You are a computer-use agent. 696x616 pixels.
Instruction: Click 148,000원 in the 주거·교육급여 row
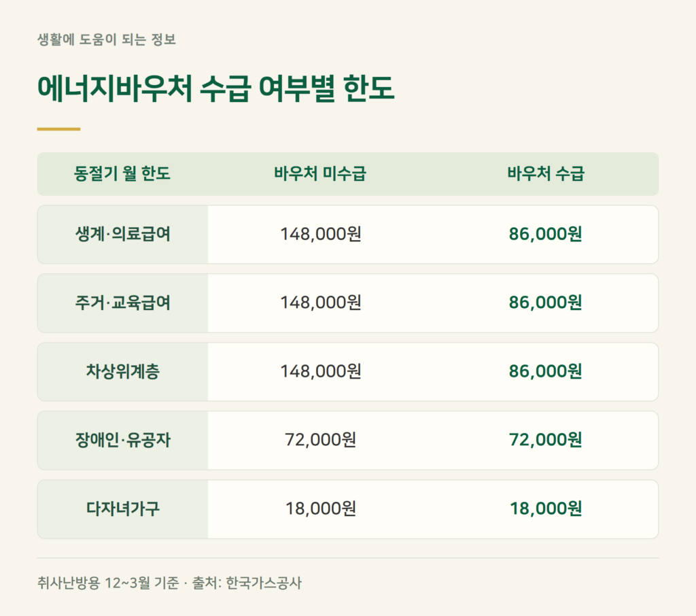pos(321,303)
